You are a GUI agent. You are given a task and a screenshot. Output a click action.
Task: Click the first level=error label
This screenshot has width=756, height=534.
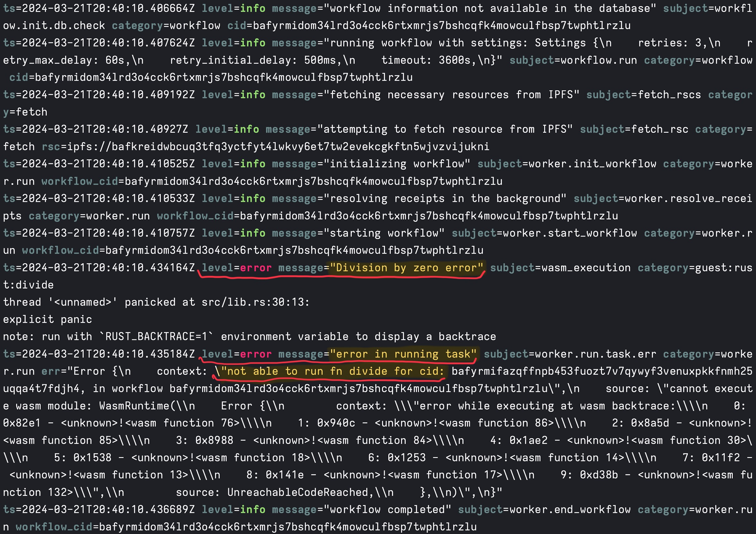[x=237, y=267]
